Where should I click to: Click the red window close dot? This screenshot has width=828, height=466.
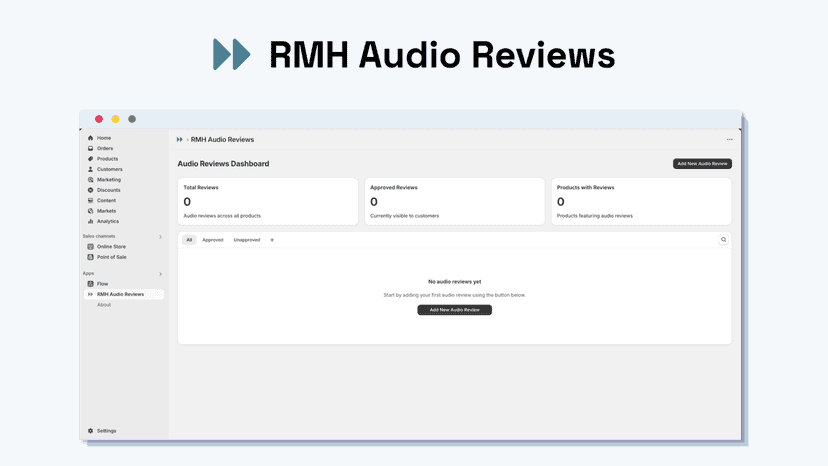click(x=99, y=119)
